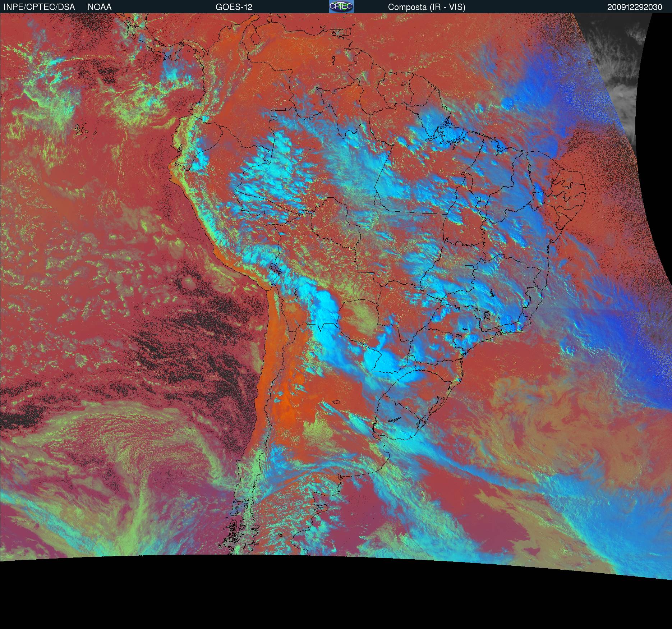Select the "200912292030" timestamp
The width and height of the screenshot is (672, 629).
coord(635,7)
